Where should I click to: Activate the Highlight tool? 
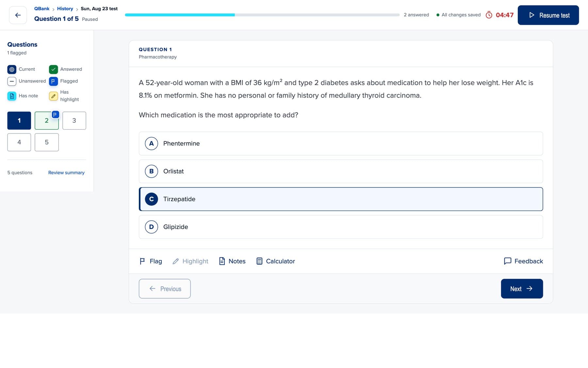190,261
